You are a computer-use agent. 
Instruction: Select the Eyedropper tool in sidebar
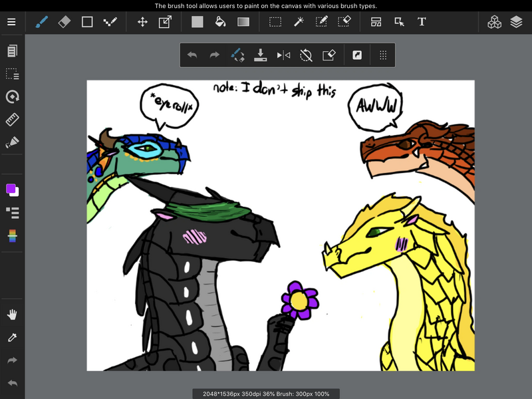[x=12, y=338]
